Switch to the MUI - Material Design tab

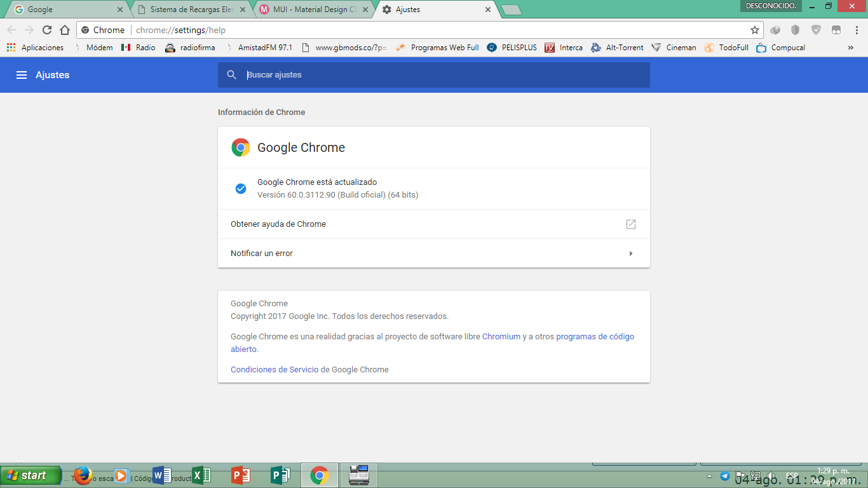pos(314,10)
